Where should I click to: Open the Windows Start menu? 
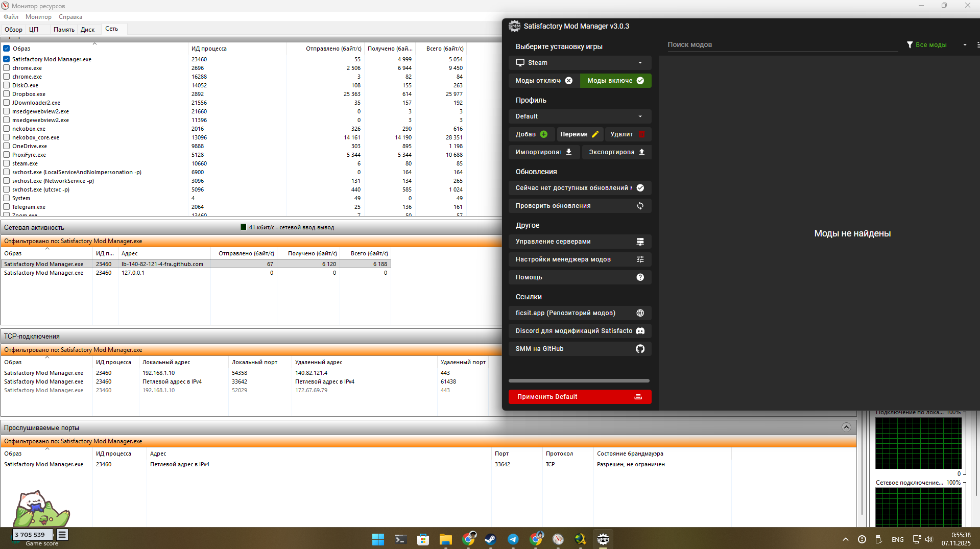[x=378, y=539]
